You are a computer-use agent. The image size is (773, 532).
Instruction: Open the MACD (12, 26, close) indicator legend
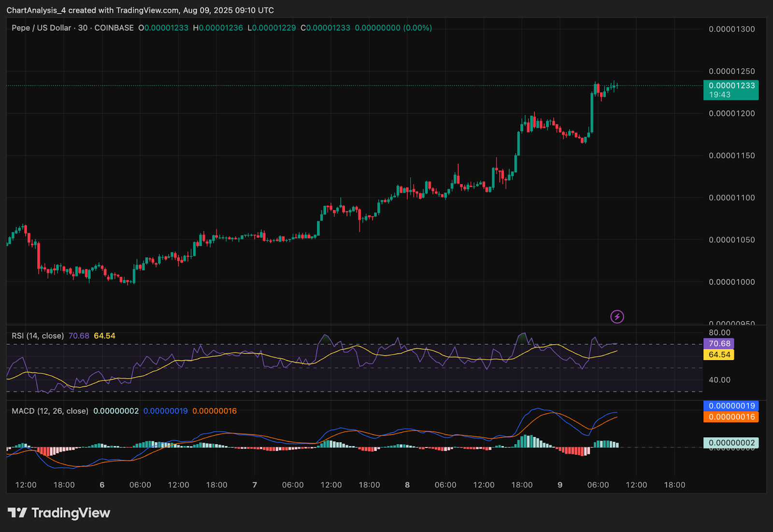point(50,411)
